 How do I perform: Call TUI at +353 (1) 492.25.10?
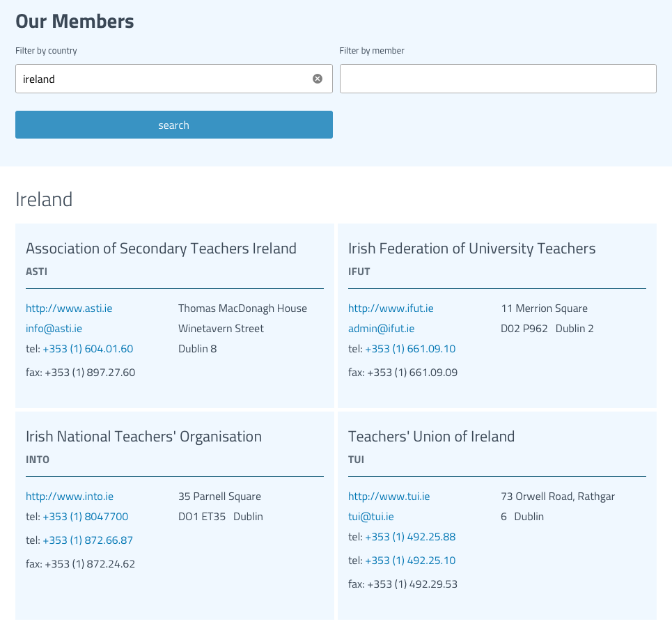coord(410,561)
